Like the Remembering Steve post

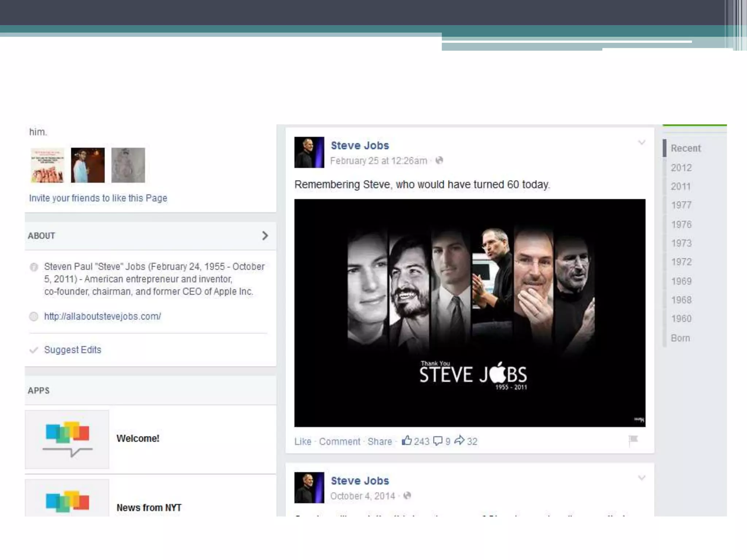coord(303,442)
